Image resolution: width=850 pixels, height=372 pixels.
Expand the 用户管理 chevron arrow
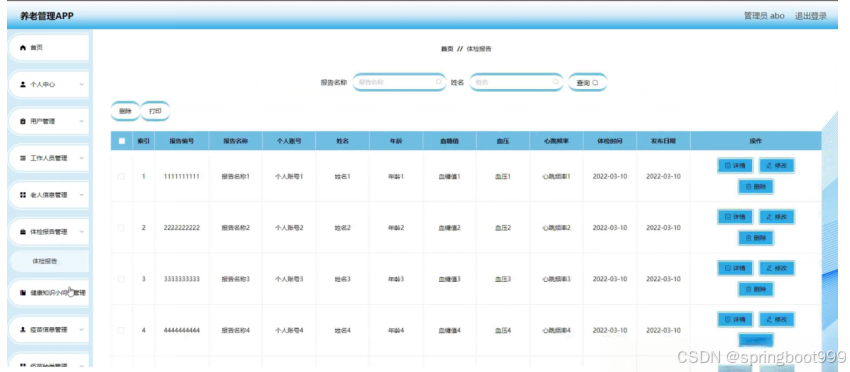point(81,121)
